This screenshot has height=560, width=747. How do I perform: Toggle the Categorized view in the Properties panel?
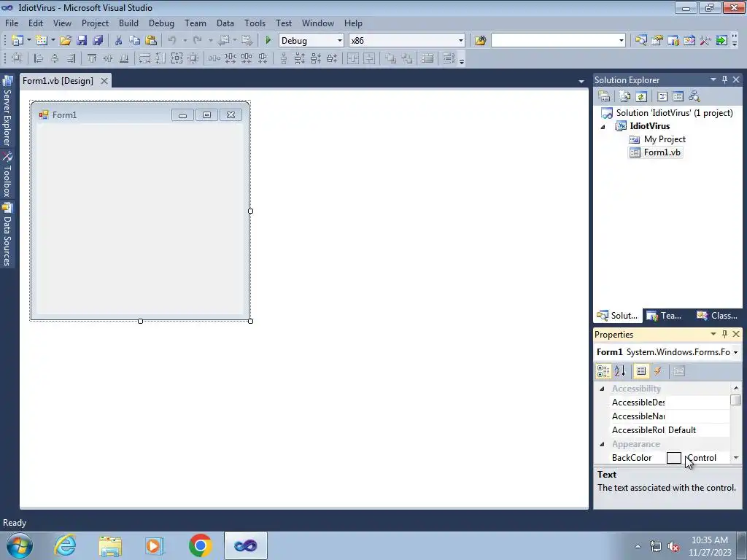click(x=603, y=371)
